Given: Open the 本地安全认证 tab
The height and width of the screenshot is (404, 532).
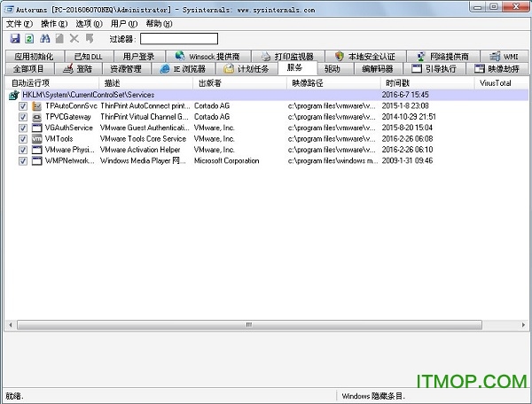Looking at the screenshot, I should click(365, 57).
